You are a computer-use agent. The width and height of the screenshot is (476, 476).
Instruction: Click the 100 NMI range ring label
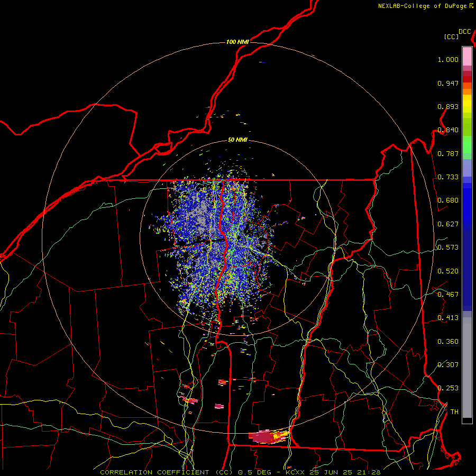click(x=237, y=42)
